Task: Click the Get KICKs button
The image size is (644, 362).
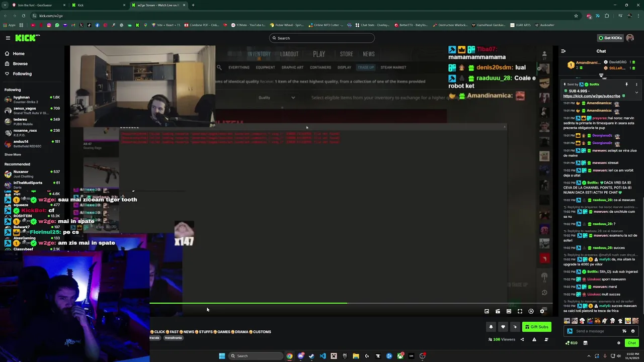Action: point(610,38)
